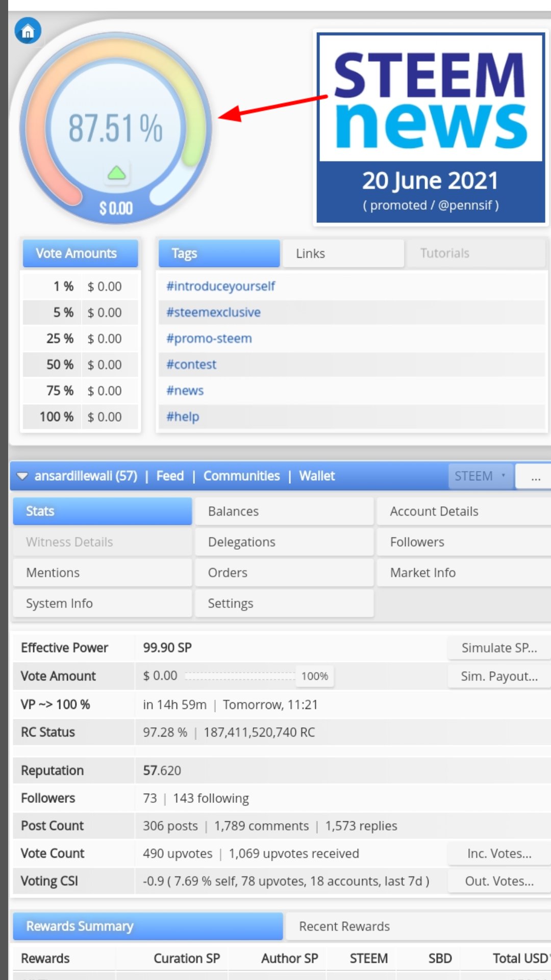Click the RC Status 97.28 % value
The image size is (551, 980).
click(165, 732)
